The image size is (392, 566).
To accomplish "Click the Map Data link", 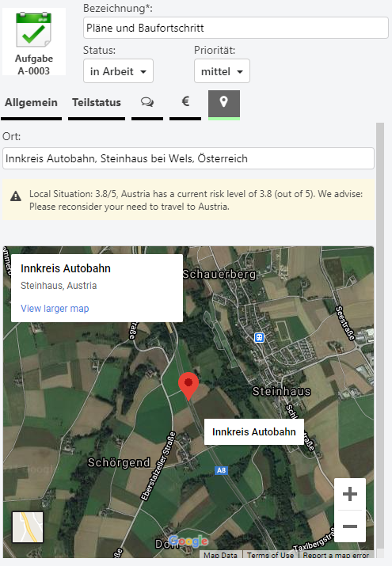I will [x=220, y=555].
